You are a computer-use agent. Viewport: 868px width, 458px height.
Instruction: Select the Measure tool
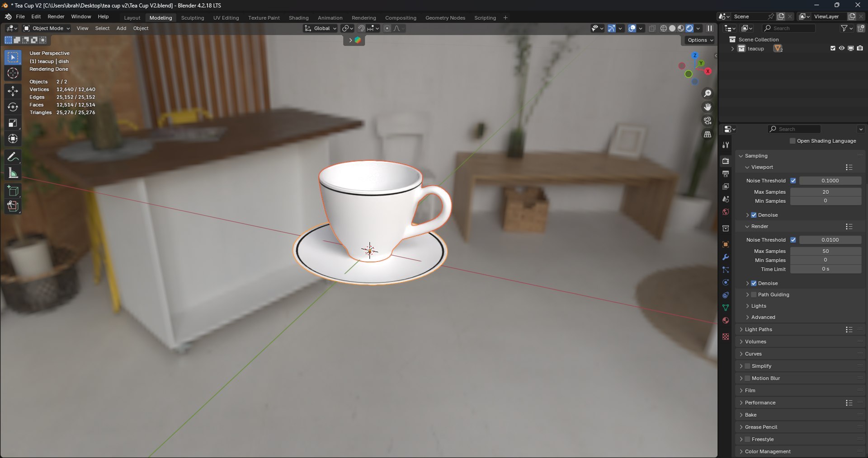pyautogui.click(x=13, y=173)
